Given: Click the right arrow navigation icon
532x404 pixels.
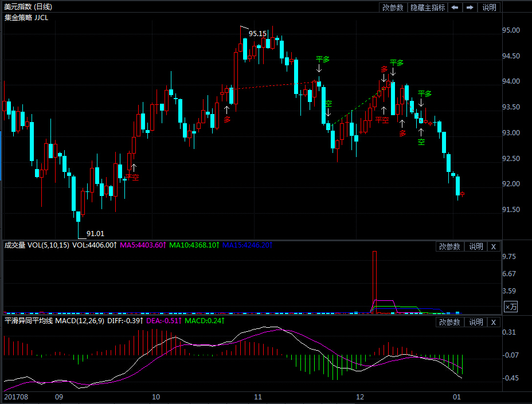Looking at the screenshot, I should 470,7.
